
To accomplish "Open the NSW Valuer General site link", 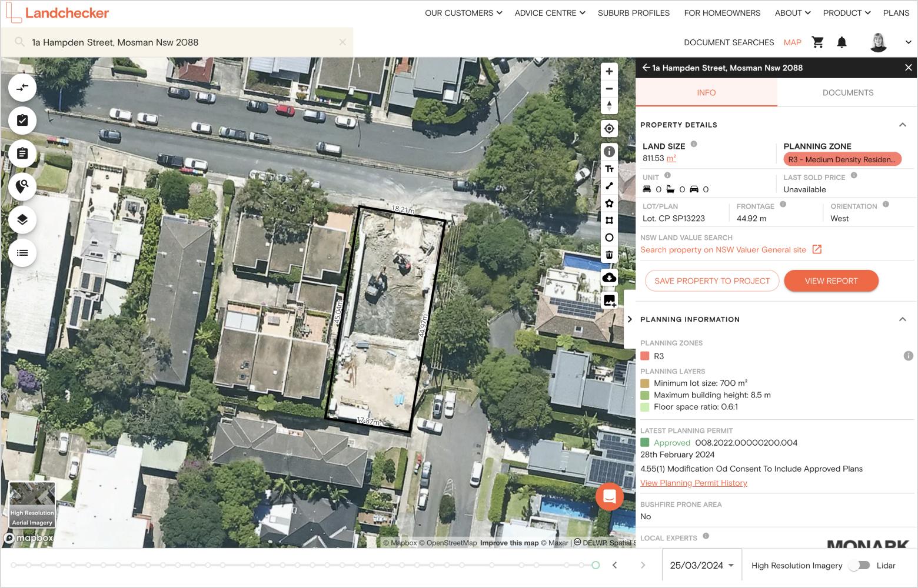I will 731,250.
